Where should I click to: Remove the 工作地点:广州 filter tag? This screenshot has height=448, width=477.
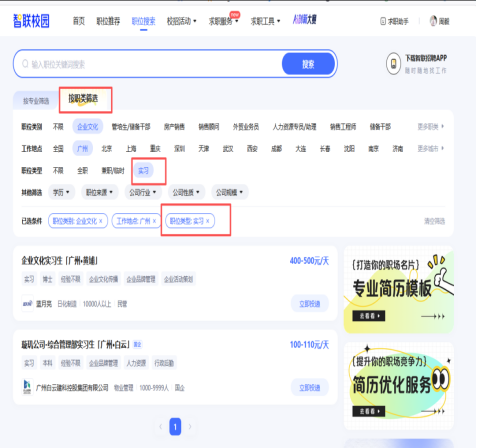tap(154, 221)
